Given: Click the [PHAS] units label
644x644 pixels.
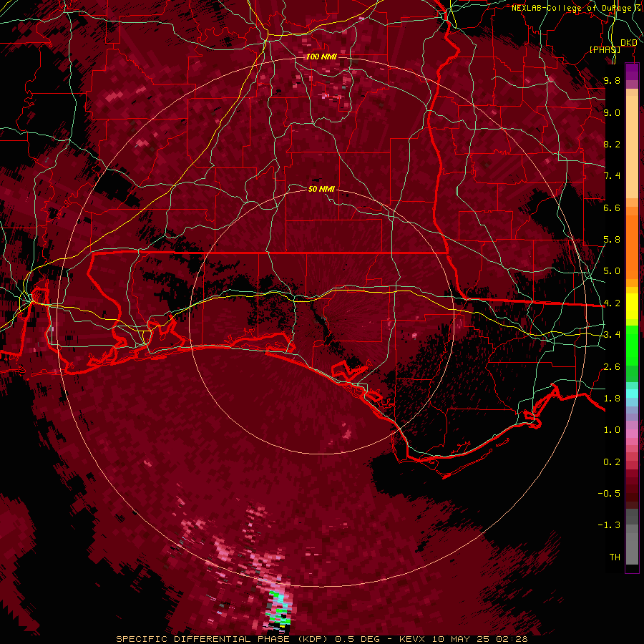Looking at the screenshot, I should pyautogui.click(x=605, y=50).
